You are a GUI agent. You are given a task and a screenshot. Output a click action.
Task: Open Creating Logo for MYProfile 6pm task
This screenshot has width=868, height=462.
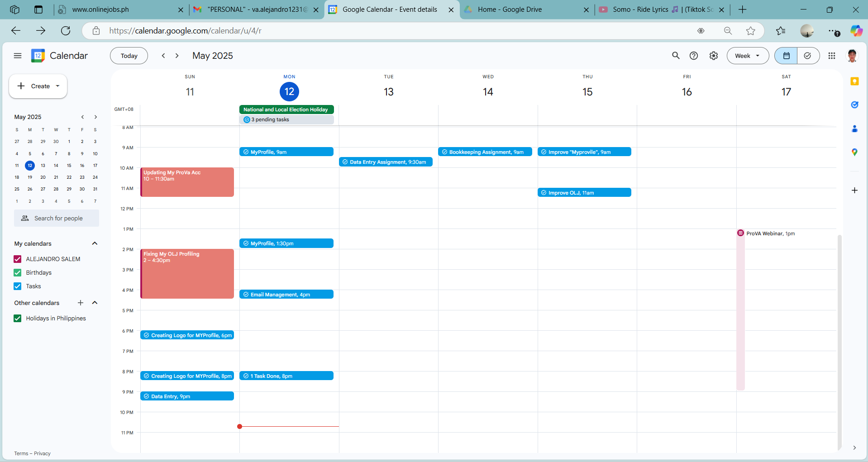click(x=187, y=335)
